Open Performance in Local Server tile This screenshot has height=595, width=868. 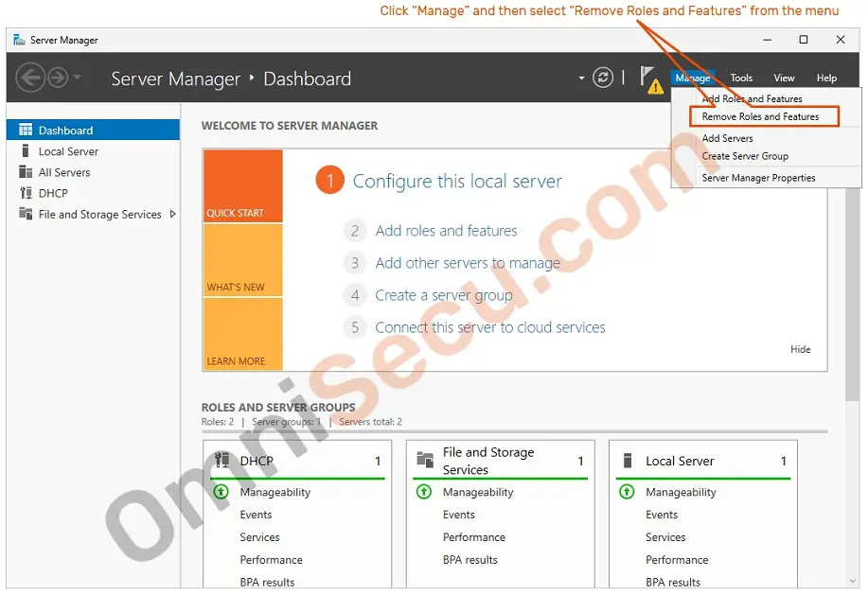[x=678, y=560]
